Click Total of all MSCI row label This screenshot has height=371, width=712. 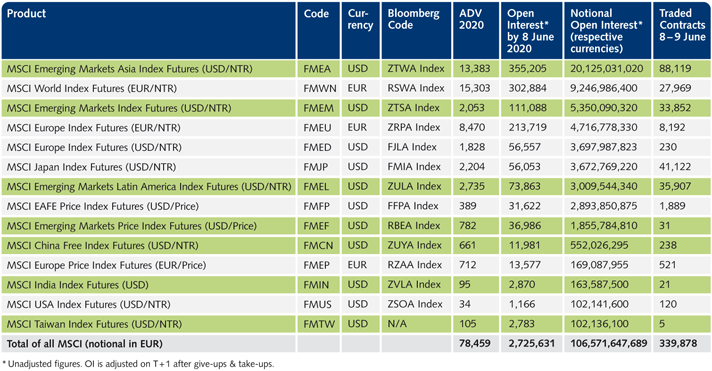[84, 344]
